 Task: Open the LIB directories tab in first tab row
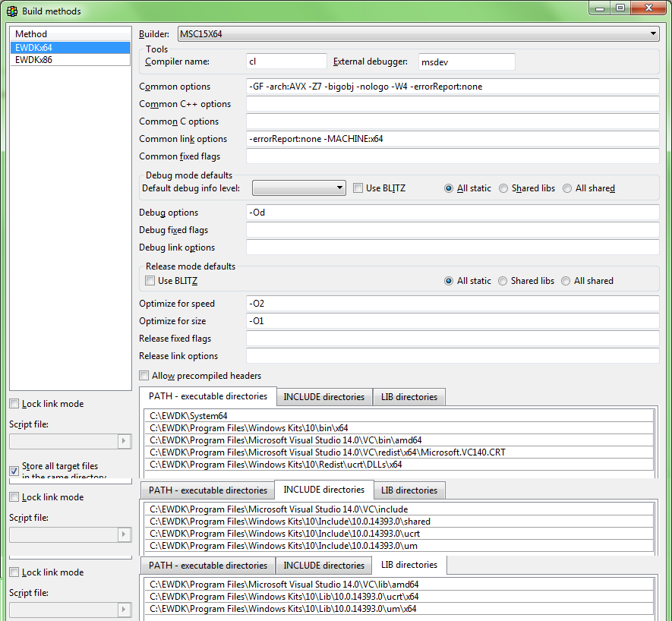pos(409,397)
